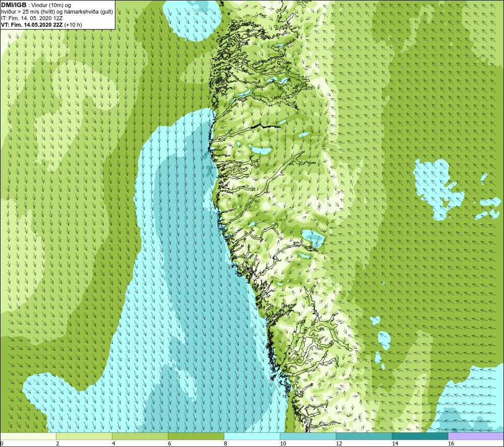Click the 'hviður > 25 m/s (hvítt)' legend line
Image resolution: width=504 pixels, height=447 pixels.
coord(57,12)
